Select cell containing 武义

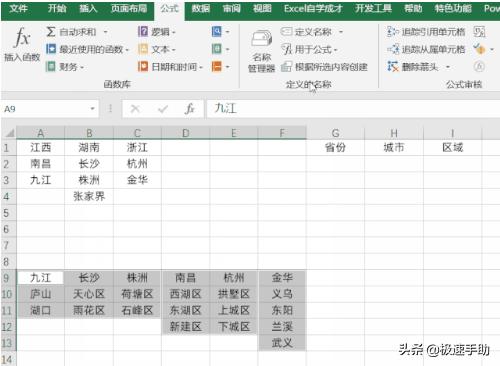pos(282,343)
